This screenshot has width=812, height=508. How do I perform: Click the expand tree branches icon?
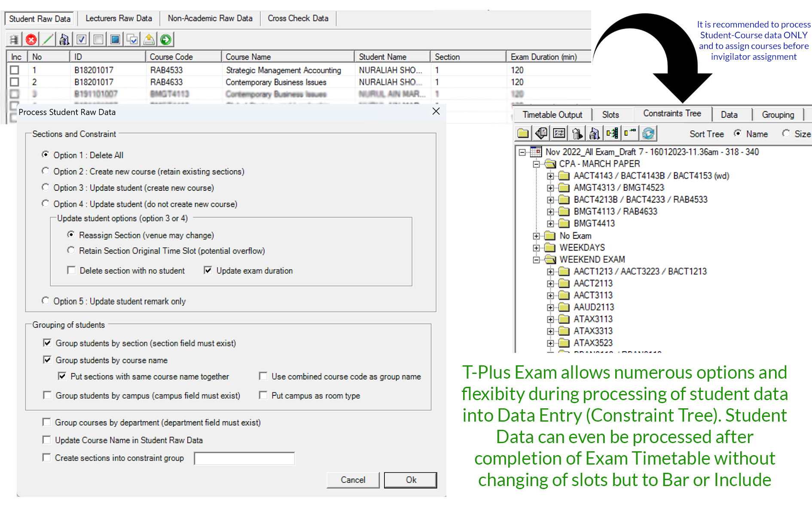(x=612, y=134)
